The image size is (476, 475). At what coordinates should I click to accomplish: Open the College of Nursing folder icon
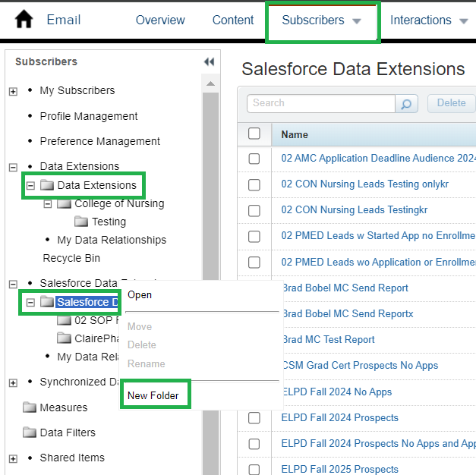[64, 203]
